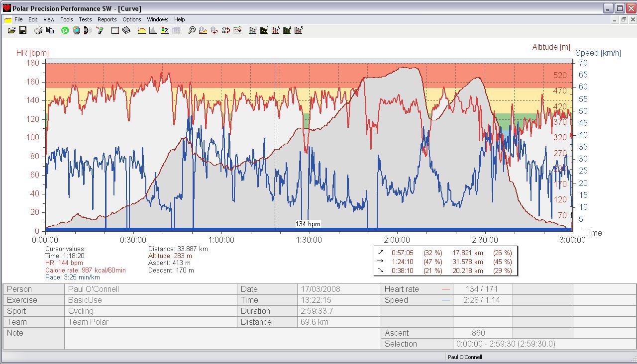Open the Options menu

132,19
